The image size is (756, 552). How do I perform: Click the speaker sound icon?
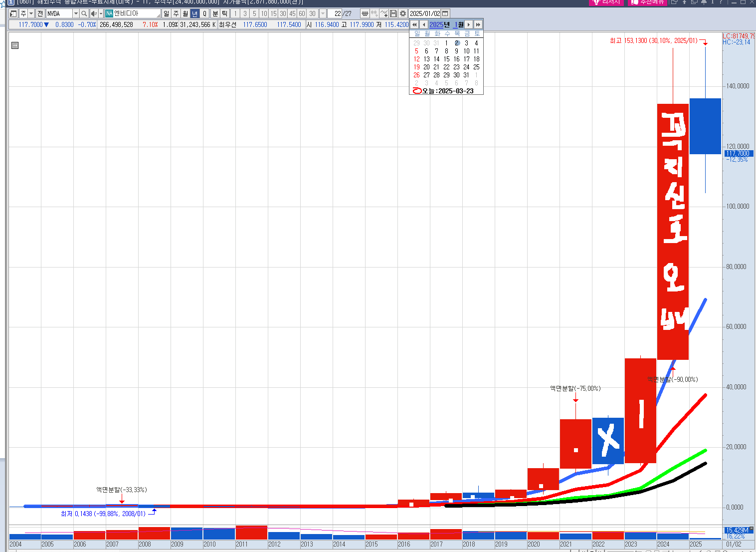pyautogui.click(x=94, y=13)
